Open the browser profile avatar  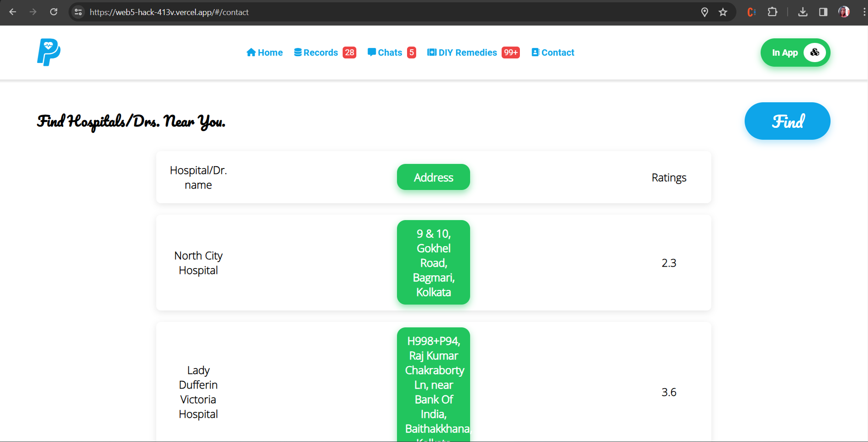844,12
